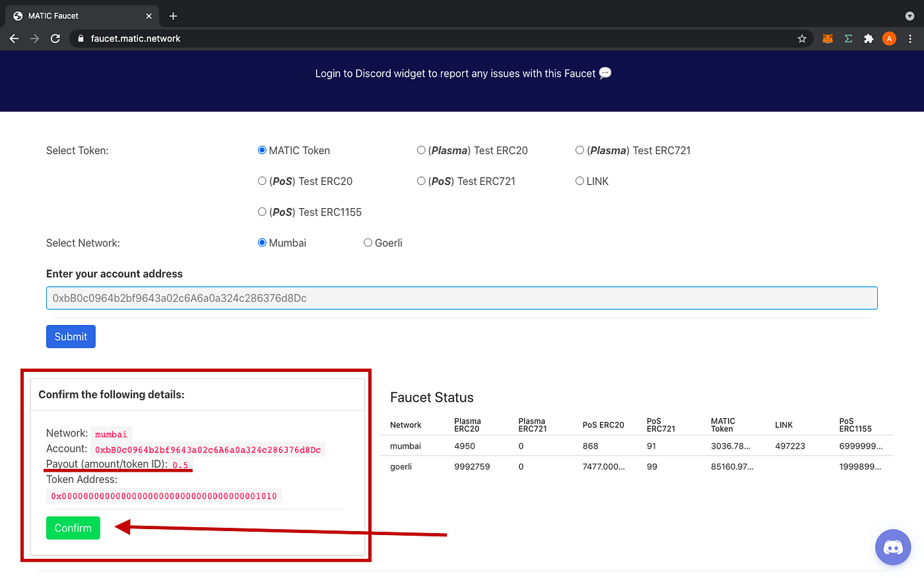Open the MetaMask fox extension
924x578 pixels.
coord(828,38)
